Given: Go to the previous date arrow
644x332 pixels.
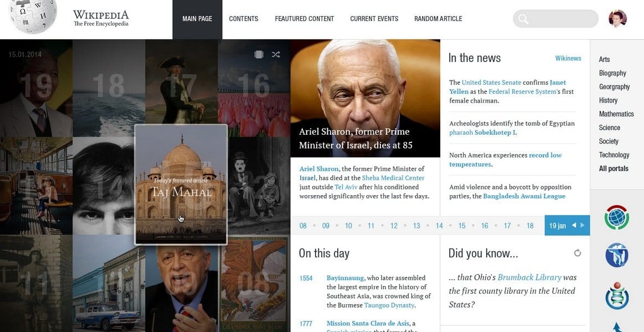Looking at the screenshot, I should point(574,225).
